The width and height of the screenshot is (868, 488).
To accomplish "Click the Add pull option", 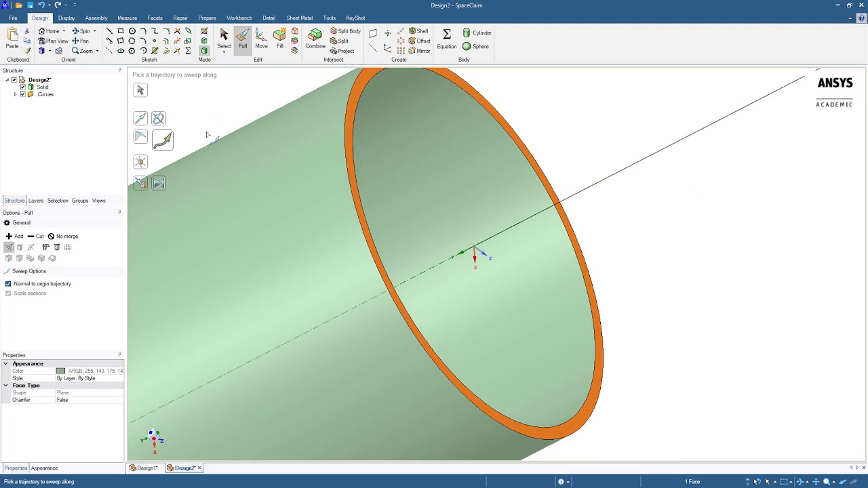I will (x=14, y=237).
